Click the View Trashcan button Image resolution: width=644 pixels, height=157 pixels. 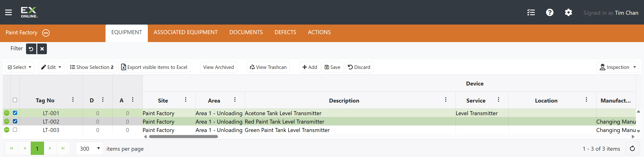268,67
